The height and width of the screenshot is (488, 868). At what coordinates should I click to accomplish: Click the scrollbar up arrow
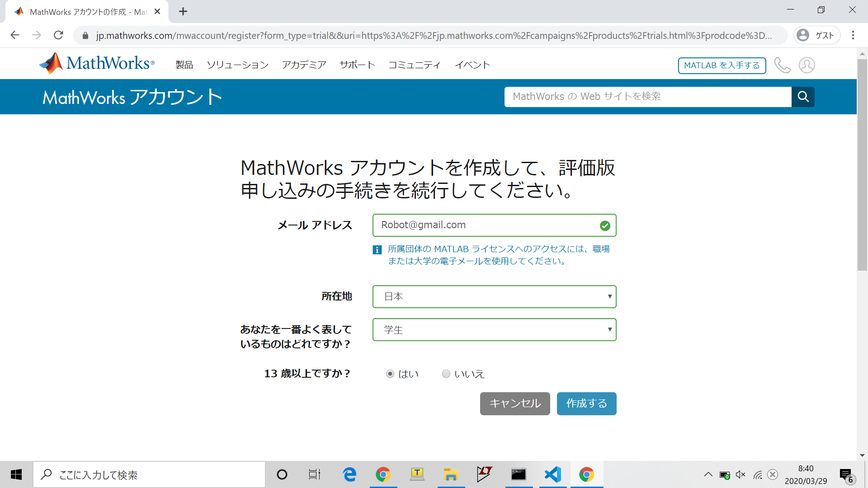point(862,53)
